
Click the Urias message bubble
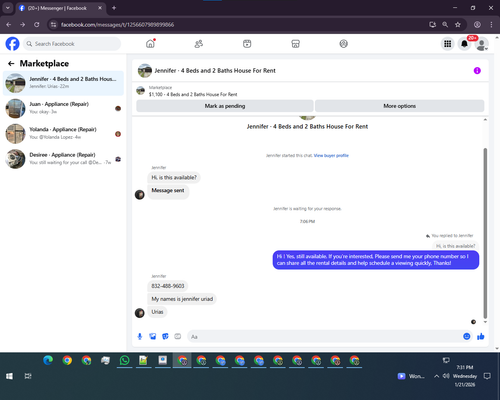pos(157,312)
